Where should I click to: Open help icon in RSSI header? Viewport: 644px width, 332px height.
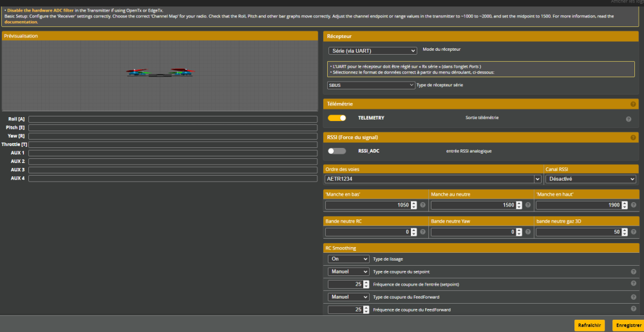point(632,137)
